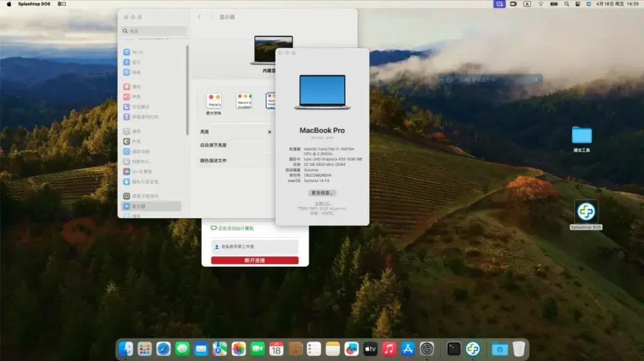Open the Apple menu
644x361 pixels.
9,4
